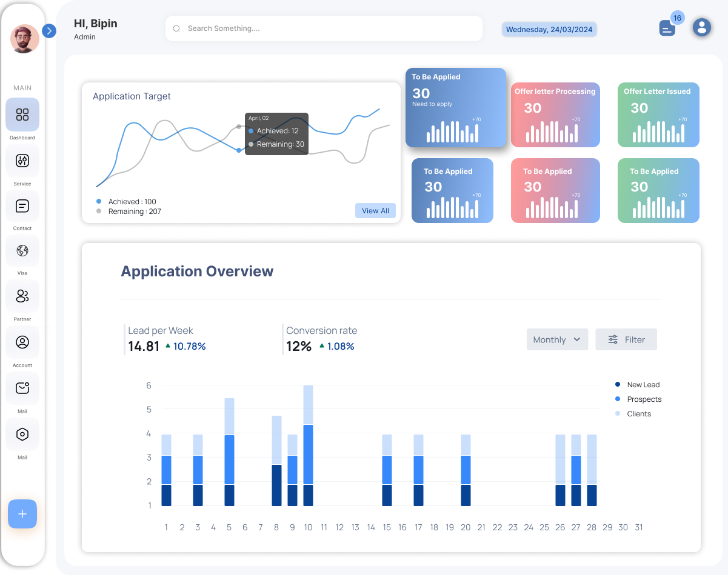Select the Partner people icon
728x583 pixels.
(x=22, y=296)
